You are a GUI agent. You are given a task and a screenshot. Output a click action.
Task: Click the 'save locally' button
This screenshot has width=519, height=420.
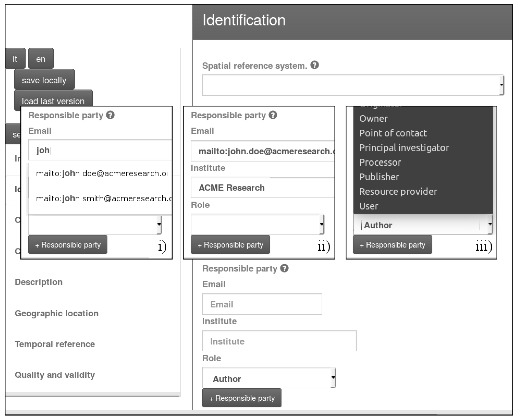click(x=44, y=80)
